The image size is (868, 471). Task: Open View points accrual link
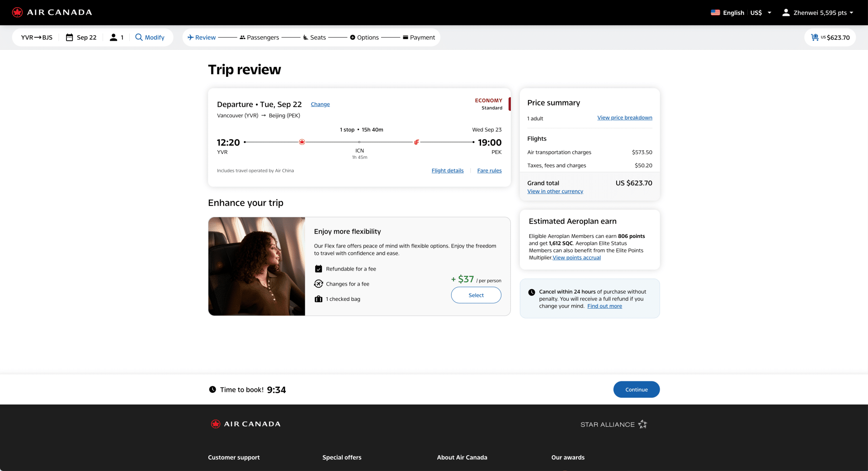[577, 258]
